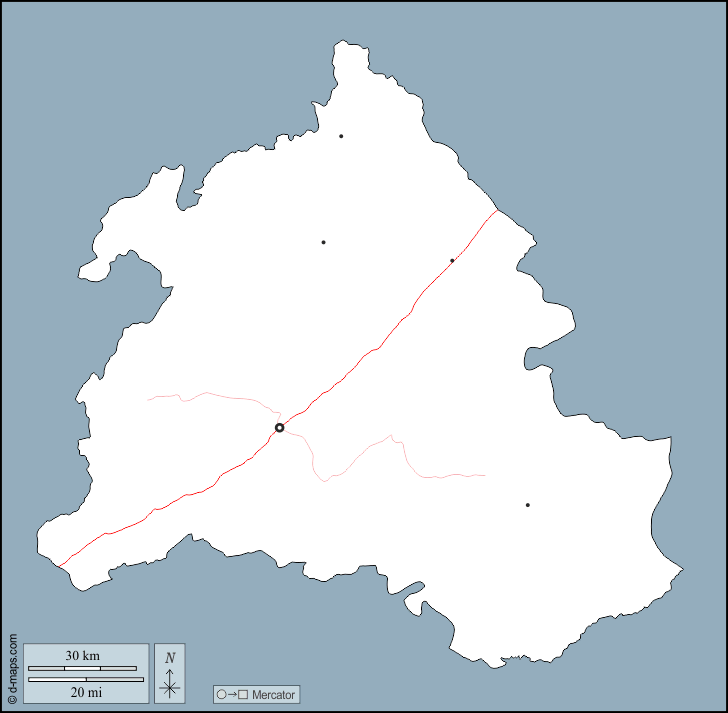The height and width of the screenshot is (713, 728).
Task: Click the 20 mi scale label
Action: pos(84,692)
